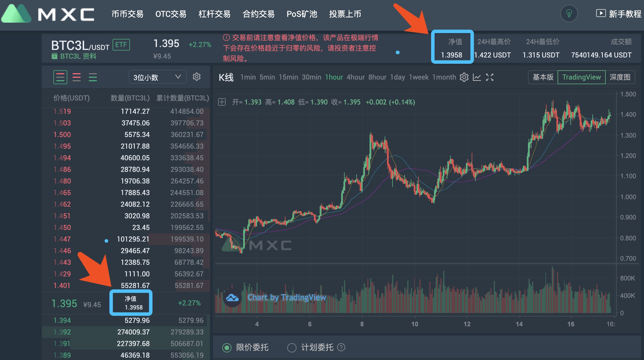
Task: Set chart interval to 1hour
Action: click(334, 77)
